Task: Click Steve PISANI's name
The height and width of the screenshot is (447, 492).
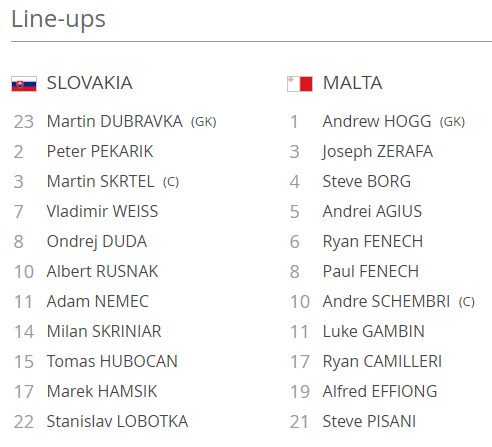Action: (x=369, y=421)
